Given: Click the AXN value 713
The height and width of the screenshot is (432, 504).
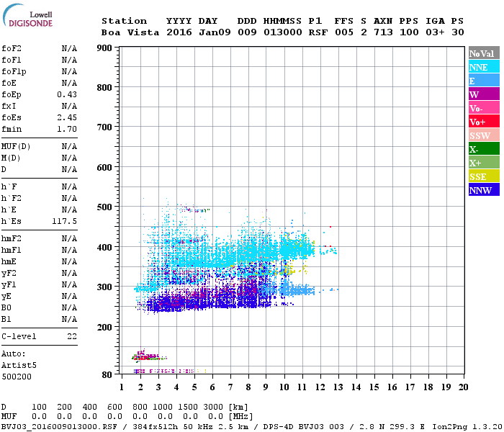Looking at the screenshot, I should [x=383, y=32].
